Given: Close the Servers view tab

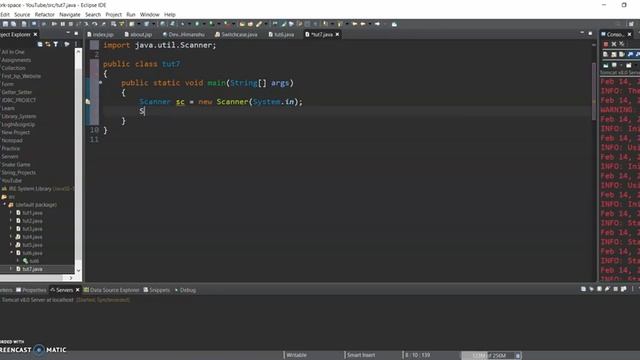Looking at the screenshot, I should click(x=78, y=290).
